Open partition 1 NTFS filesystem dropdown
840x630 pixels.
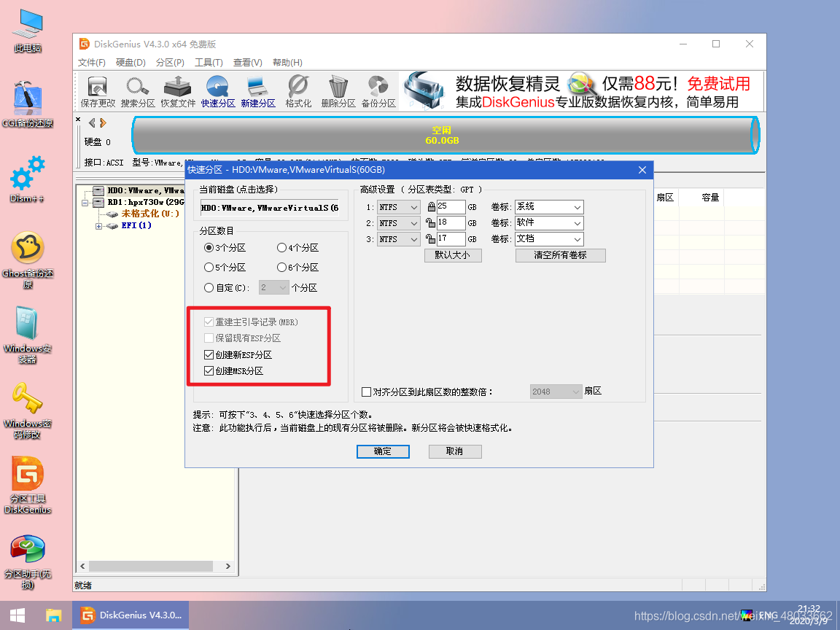(x=399, y=207)
